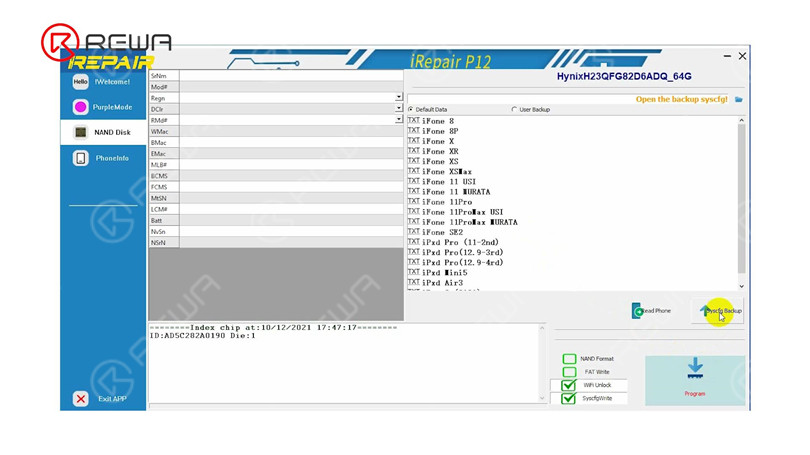Screen dimensions: 810x455
Task: Open the backup syscfg folder icon
Action: tap(739, 99)
